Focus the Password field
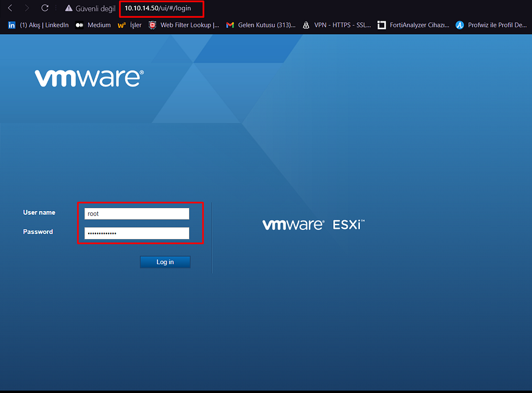 [x=137, y=233]
